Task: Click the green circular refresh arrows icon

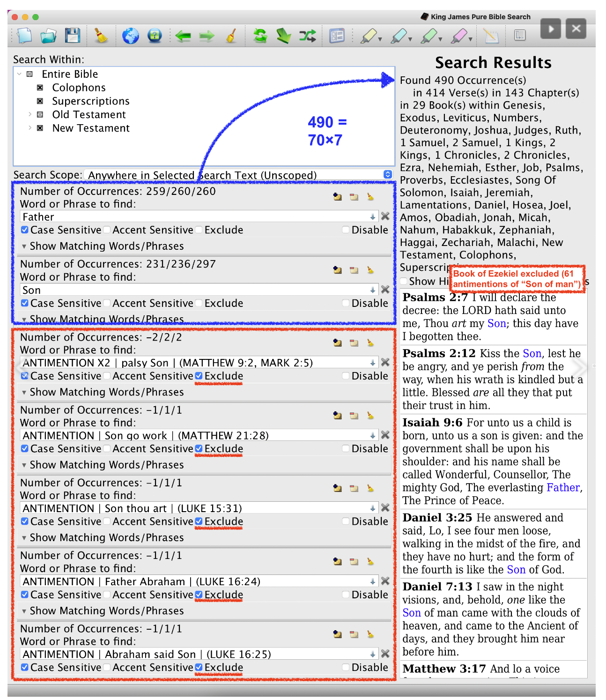Action: tap(260, 36)
